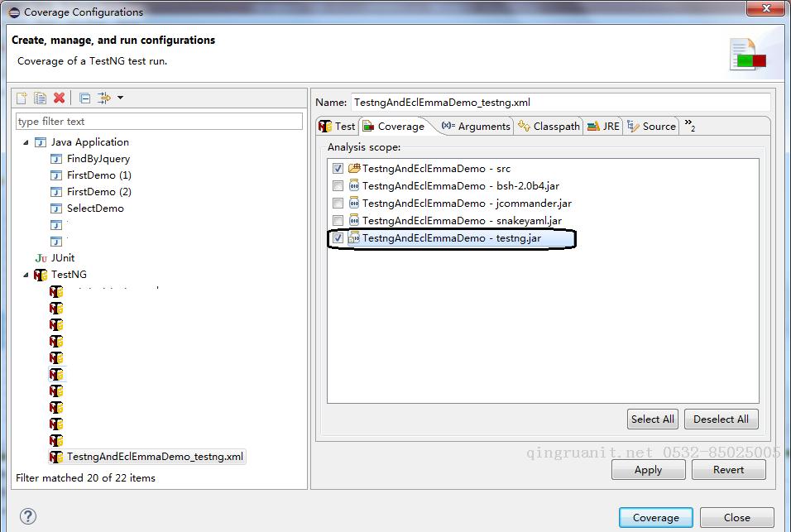791x532 pixels.
Task: Switch to the Arguments tab
Action: [476, 126]
